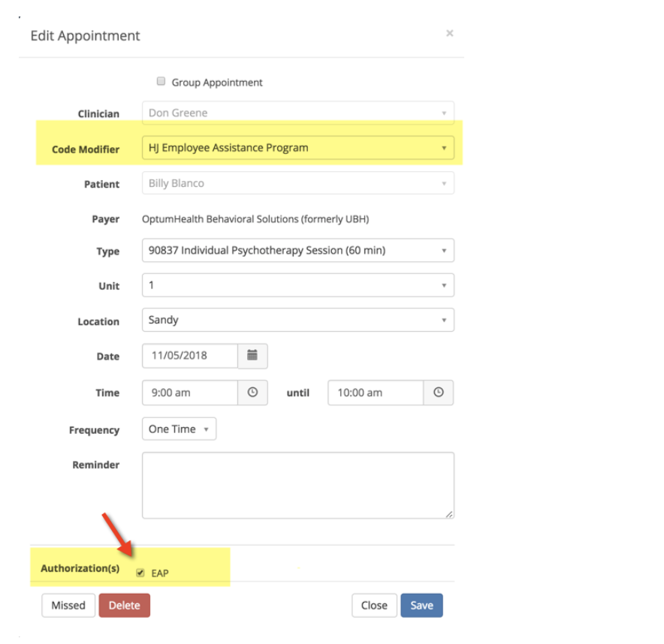This screenshot has height=644, width=664.
Task: Mark the appointment as Missed
Action: click(x=68, y=606)
